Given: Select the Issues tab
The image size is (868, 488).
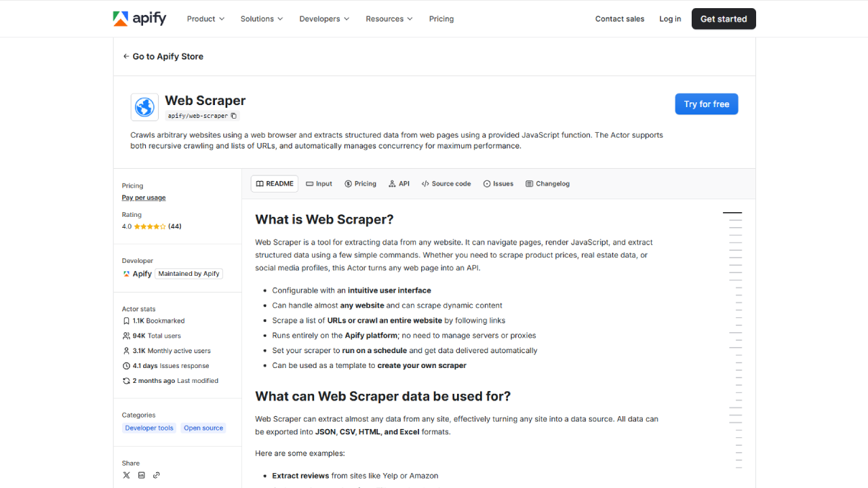Looking at the screenshot, I should pos(498,184).
